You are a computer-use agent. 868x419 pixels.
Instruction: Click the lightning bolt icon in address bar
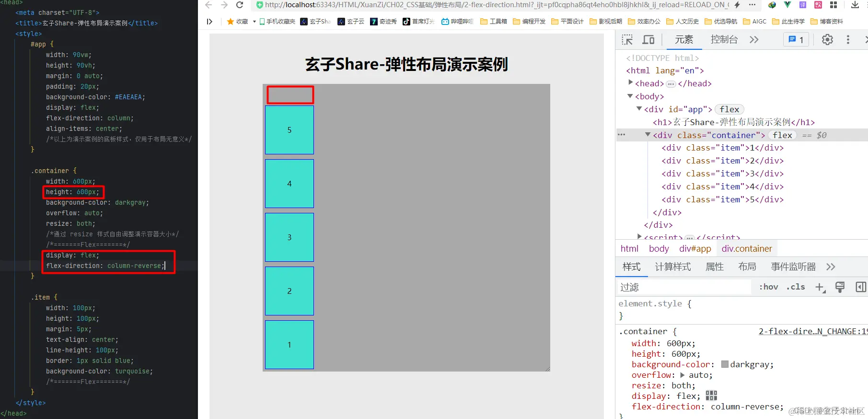(737, 5)
